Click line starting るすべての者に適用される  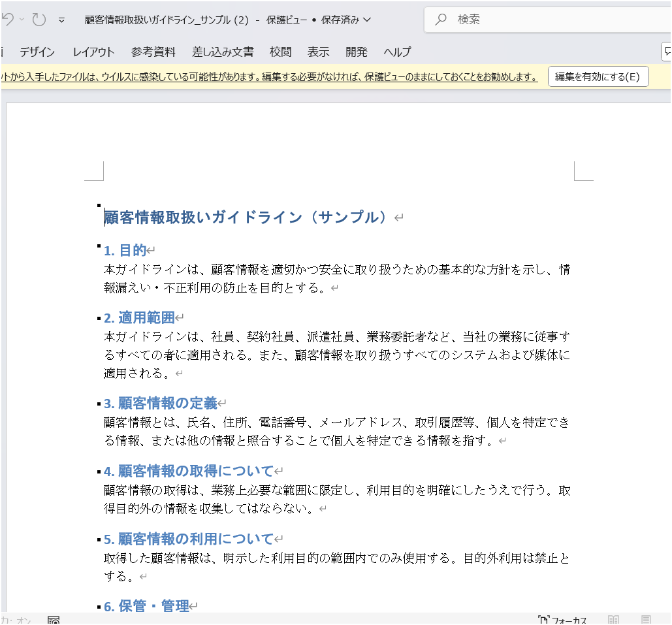(x=337, y=355)
